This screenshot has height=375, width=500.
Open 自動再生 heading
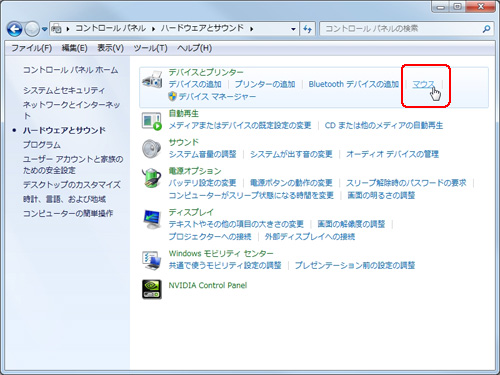(x=184, y=114)
